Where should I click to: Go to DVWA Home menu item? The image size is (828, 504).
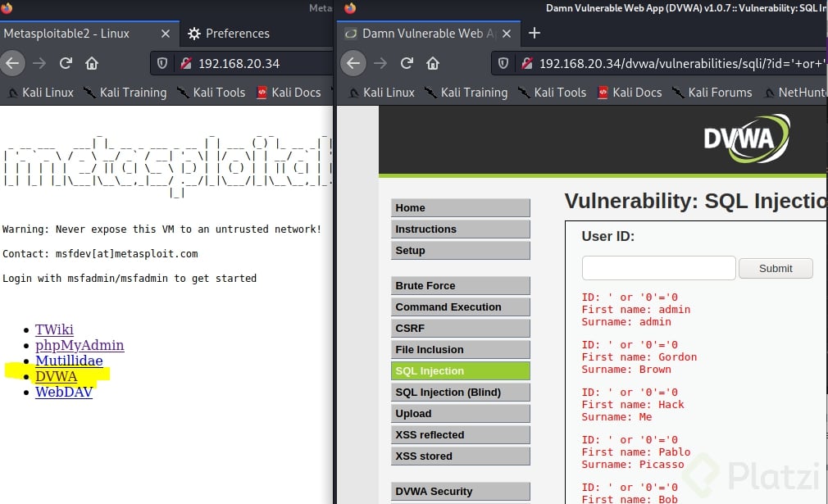tap(461, 208)
